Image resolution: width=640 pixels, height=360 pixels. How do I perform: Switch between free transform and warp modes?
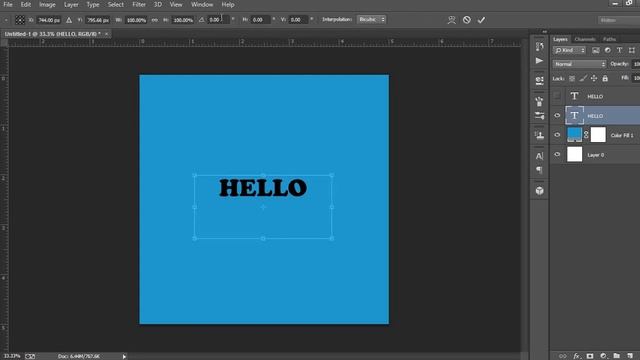click(451, 20)
